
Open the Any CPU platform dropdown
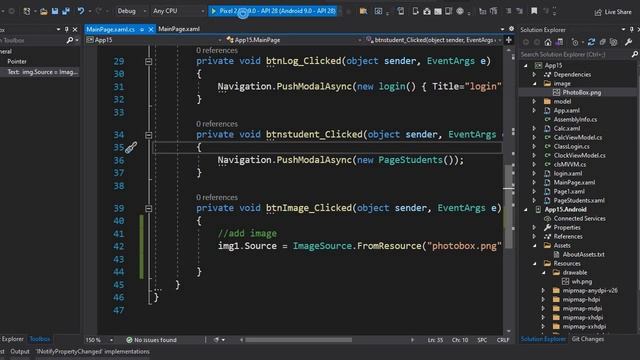tap(178, 11)
